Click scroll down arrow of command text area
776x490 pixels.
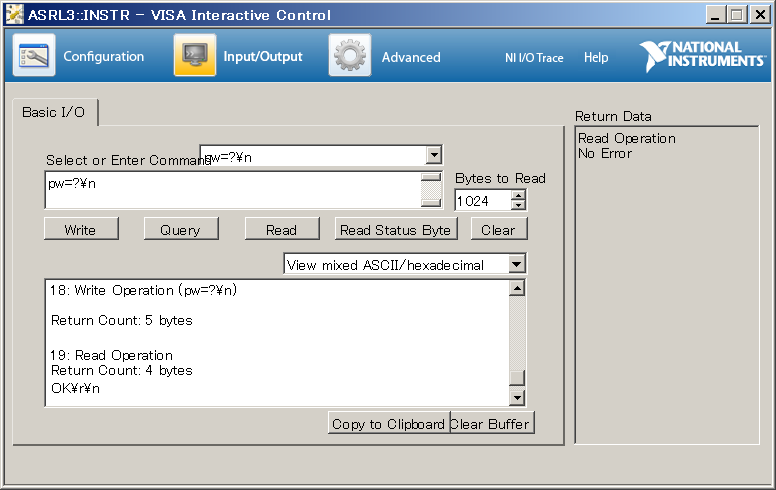tap(431, 202)
